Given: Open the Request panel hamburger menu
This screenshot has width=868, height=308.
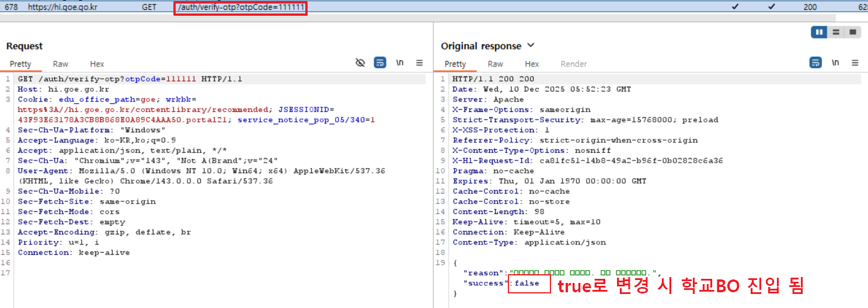Looking at the screenshot, I should (x=420, y=63).
